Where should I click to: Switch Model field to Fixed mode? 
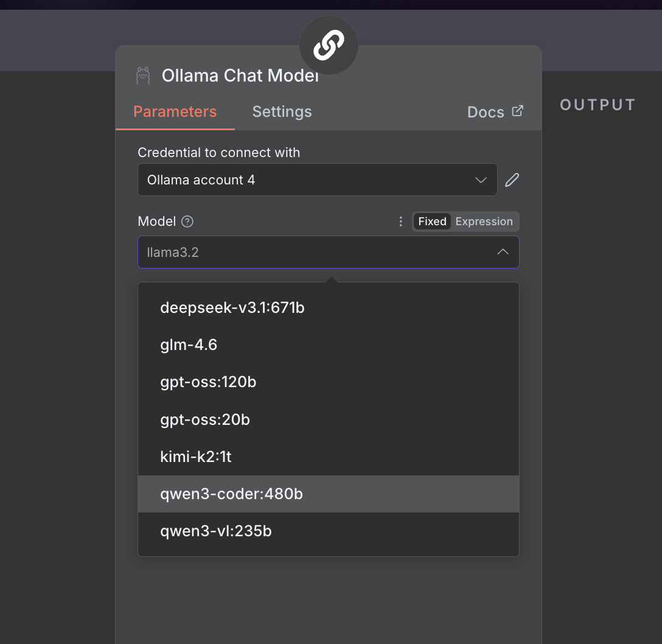pos(432,222)
